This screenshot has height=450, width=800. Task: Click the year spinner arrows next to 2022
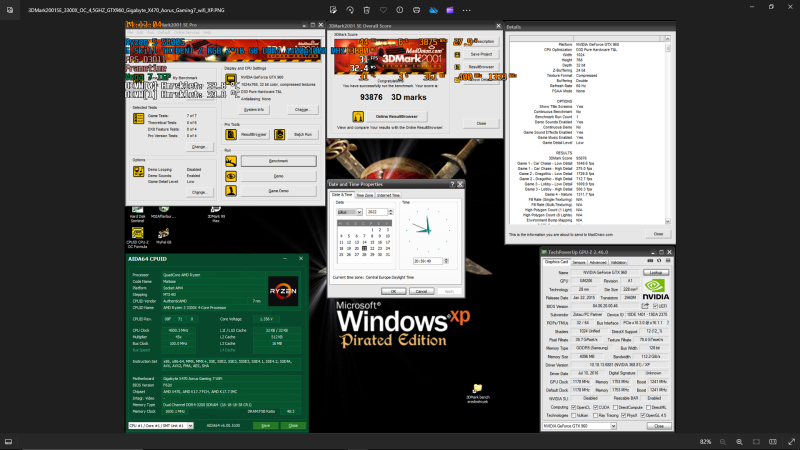pyautogui.click(x=391, y=212)
